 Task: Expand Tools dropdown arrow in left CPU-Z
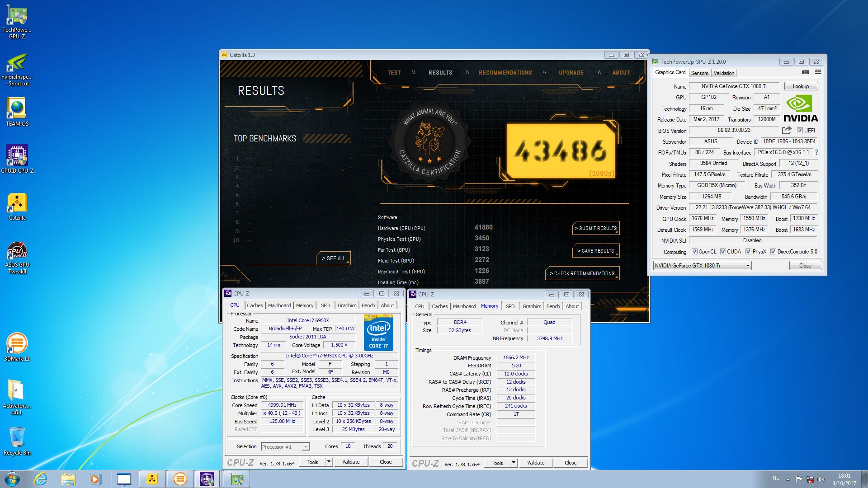[x=329, y=462]
